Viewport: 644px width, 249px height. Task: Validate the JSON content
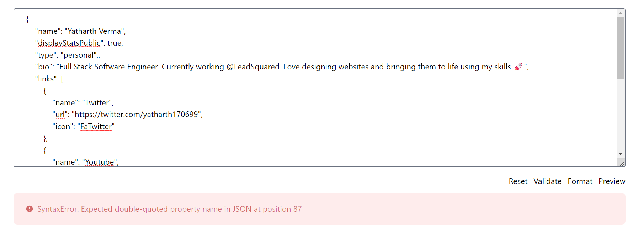point(547,181)
